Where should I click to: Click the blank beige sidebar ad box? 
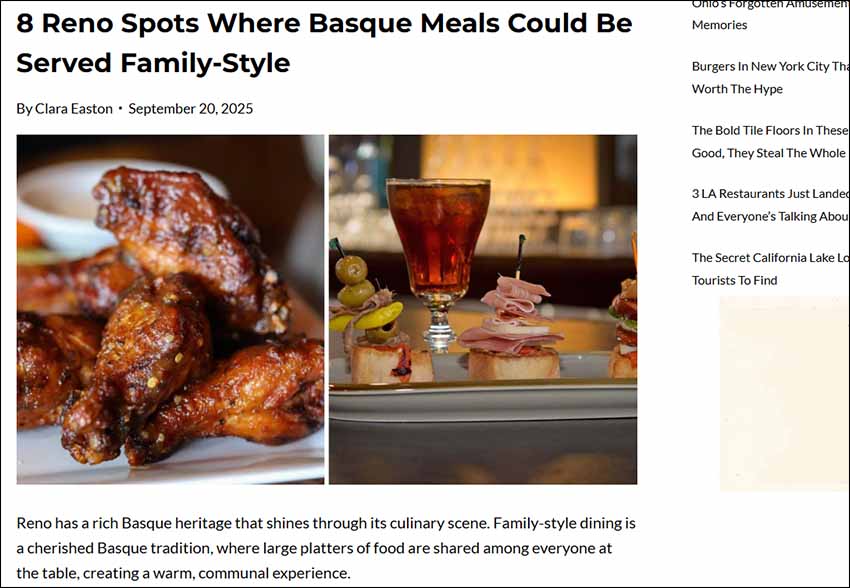tap(784, 392)
